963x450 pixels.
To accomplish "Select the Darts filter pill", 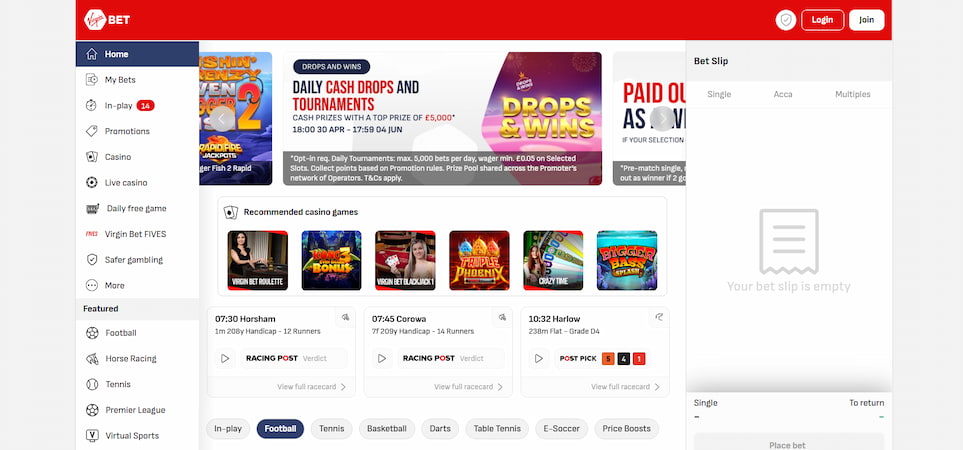I will click(440, 429).
